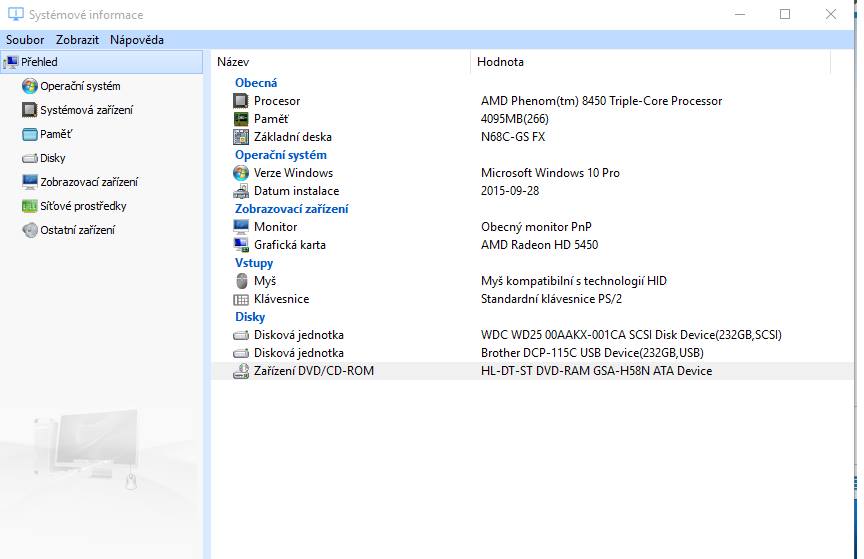Open the Soubor menu
The width and height of the screenshot is (864, 559).
(25, 40)
